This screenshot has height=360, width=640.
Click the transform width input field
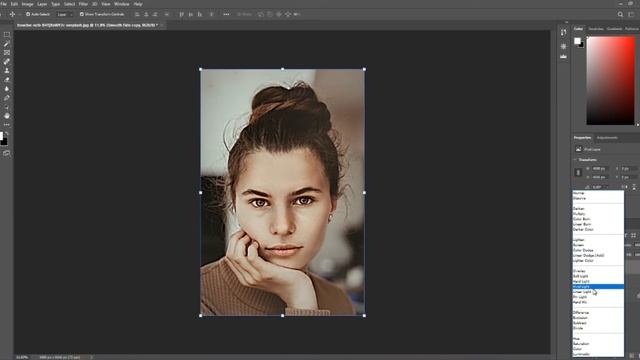click(600, 169)
